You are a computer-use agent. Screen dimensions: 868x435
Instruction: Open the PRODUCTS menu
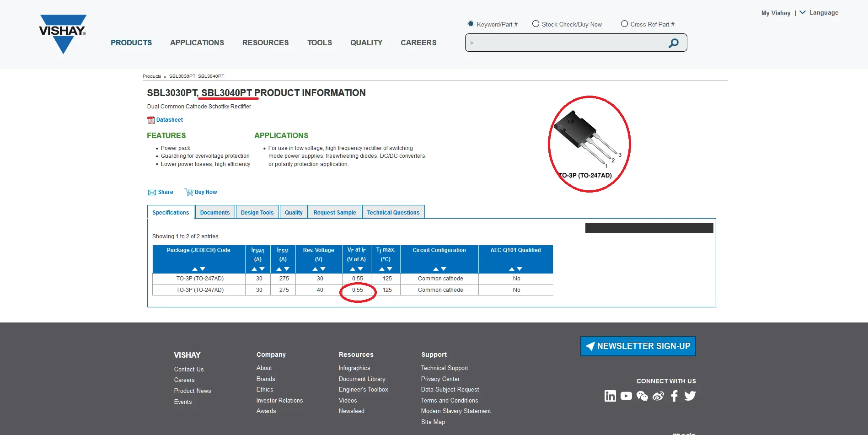coord(131,43)
